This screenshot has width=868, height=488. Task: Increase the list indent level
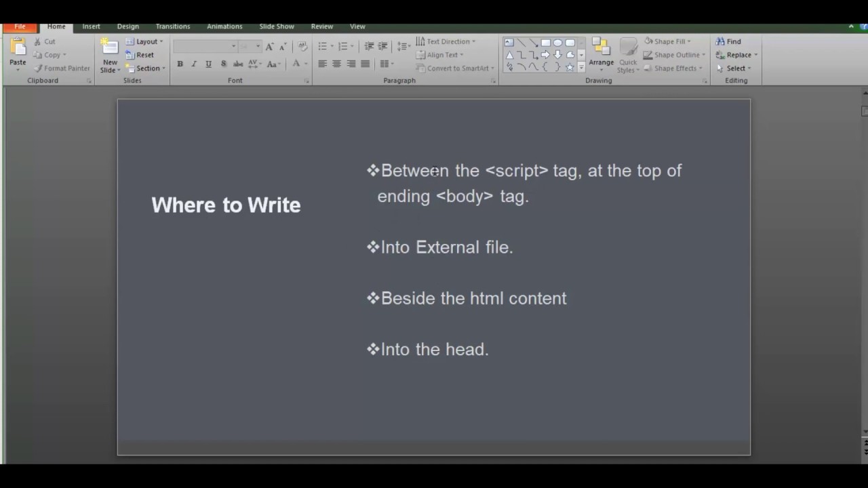pos(382,46)
